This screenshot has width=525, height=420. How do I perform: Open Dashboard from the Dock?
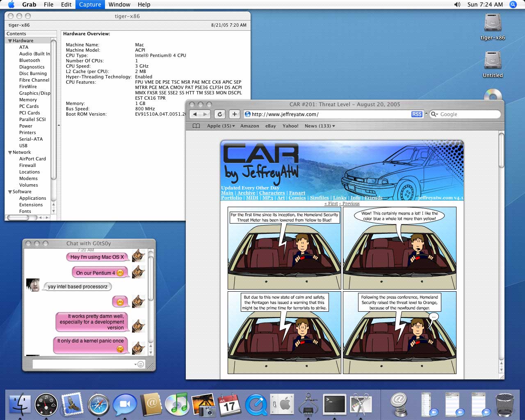point(46,404)
